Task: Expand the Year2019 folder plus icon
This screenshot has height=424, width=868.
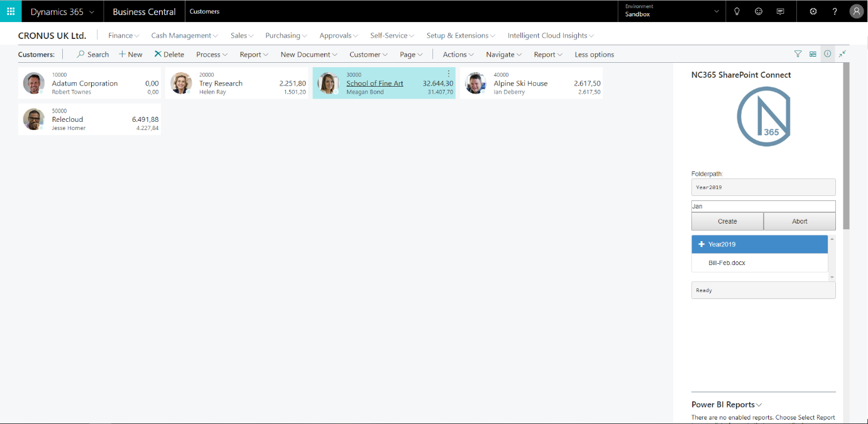Action: [x=701, y=244]
